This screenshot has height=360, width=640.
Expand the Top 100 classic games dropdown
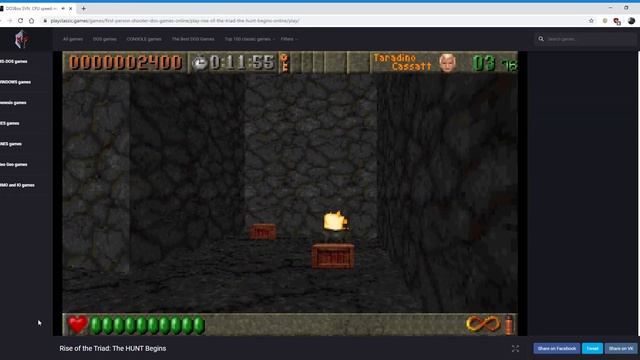(x=249, y=39)
